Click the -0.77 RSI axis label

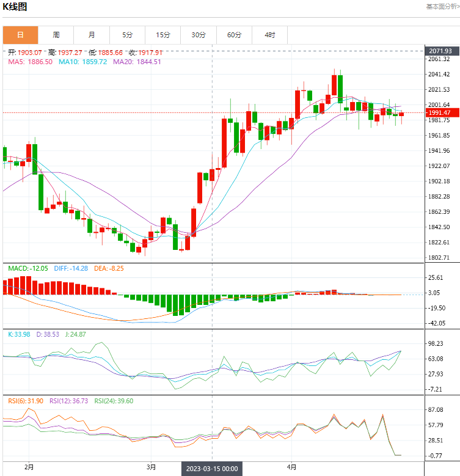[x=436, y=456]
